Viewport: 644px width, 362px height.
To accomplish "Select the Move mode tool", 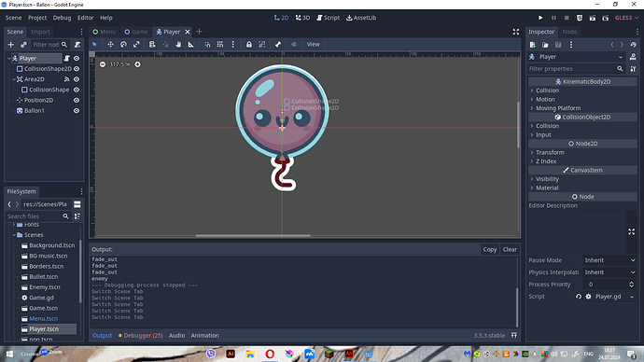I will point(110,45).
